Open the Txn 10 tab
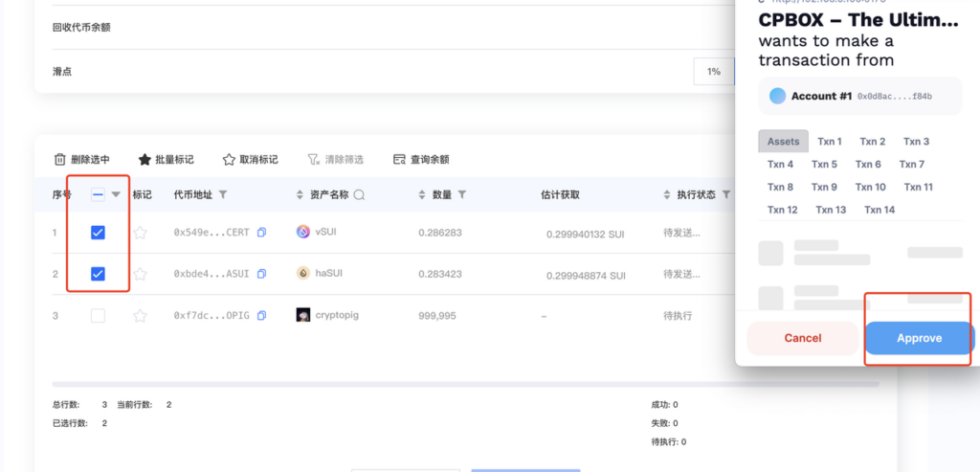 871,187
